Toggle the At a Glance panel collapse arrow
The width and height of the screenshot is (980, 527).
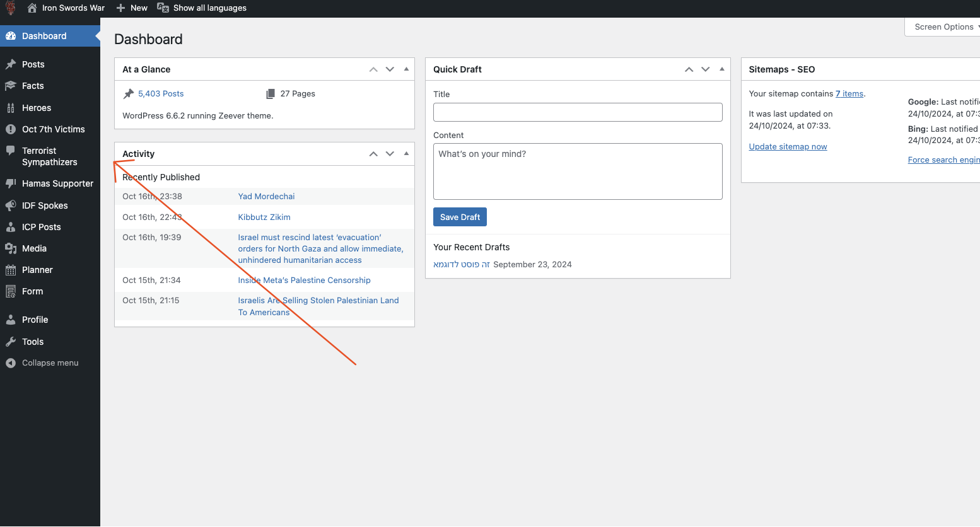coord(406,69)
